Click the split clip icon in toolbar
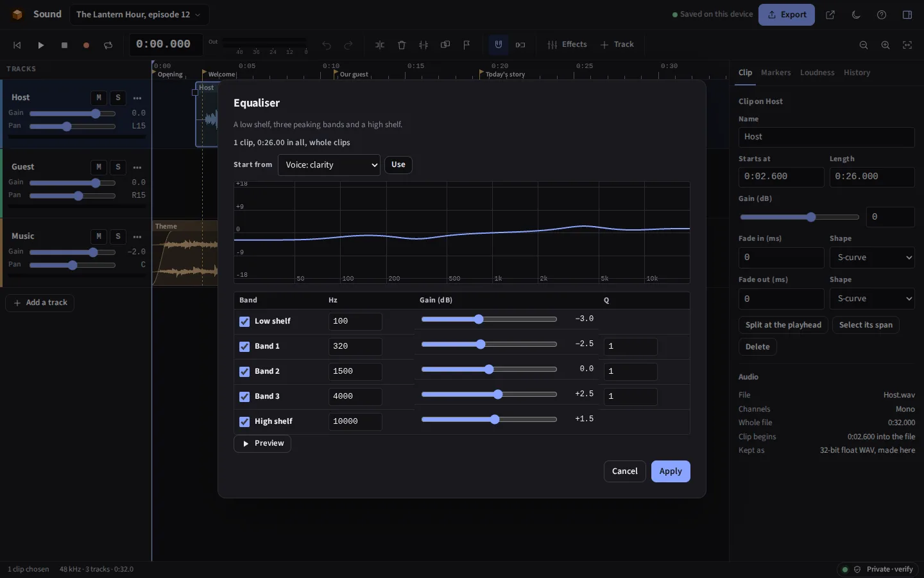This screenshot has height=578, width=924. point(380,45)
